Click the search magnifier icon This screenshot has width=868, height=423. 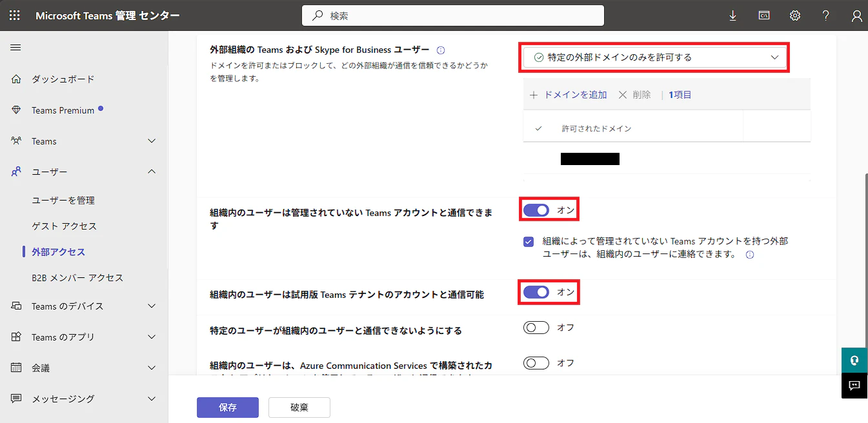[318, 15]
